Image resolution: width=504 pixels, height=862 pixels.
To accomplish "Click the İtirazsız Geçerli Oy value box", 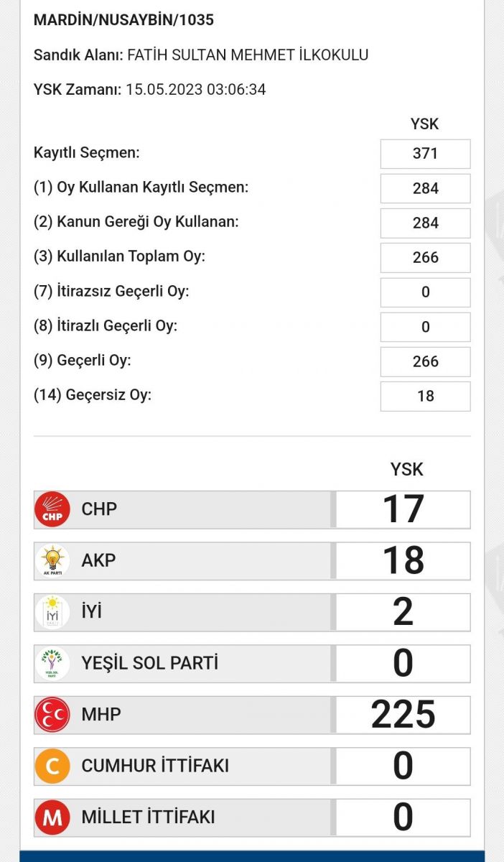I will pyautogui.click(x=425, y=292).
